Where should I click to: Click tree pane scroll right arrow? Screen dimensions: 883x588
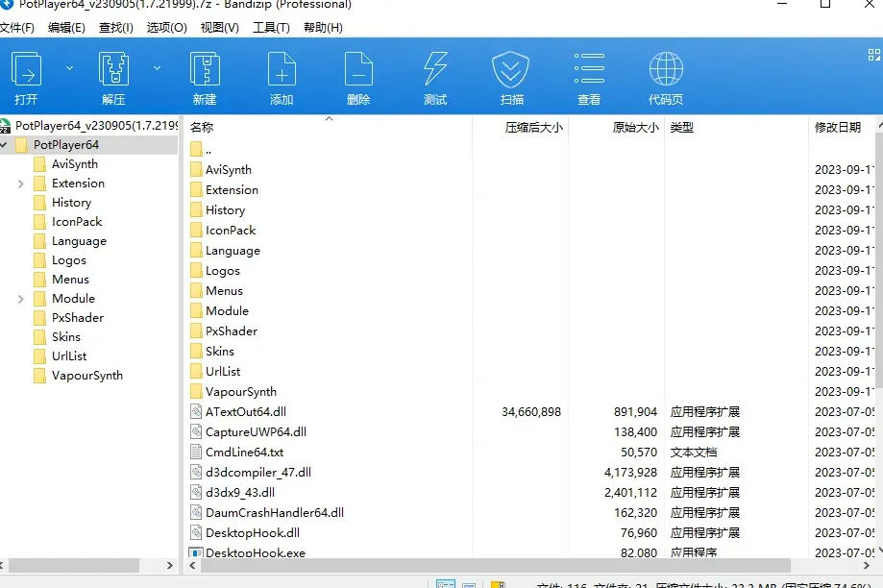click(x=169, y=565)
